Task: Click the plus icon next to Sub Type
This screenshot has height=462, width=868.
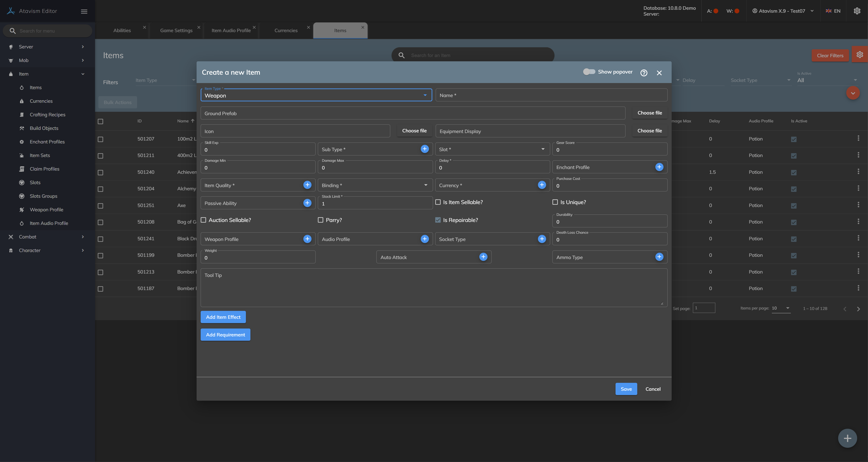Action: (425, 149)
